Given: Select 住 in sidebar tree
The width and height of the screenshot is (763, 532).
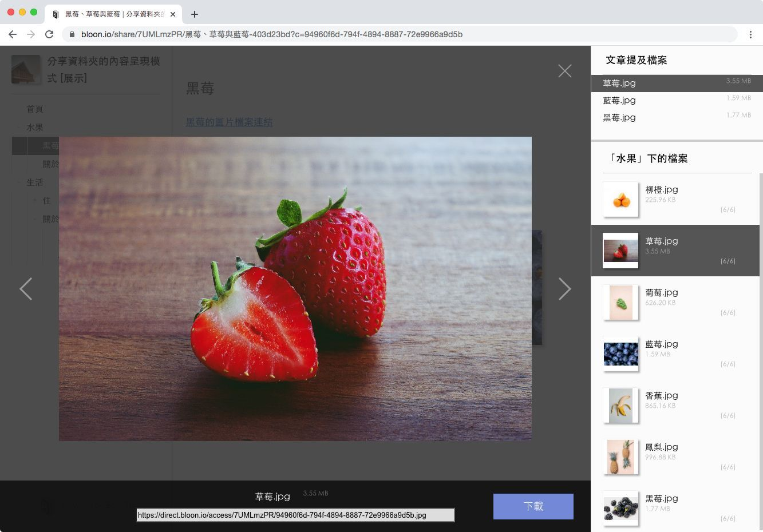Looking at the screenshot, I should tap(47, 200).
